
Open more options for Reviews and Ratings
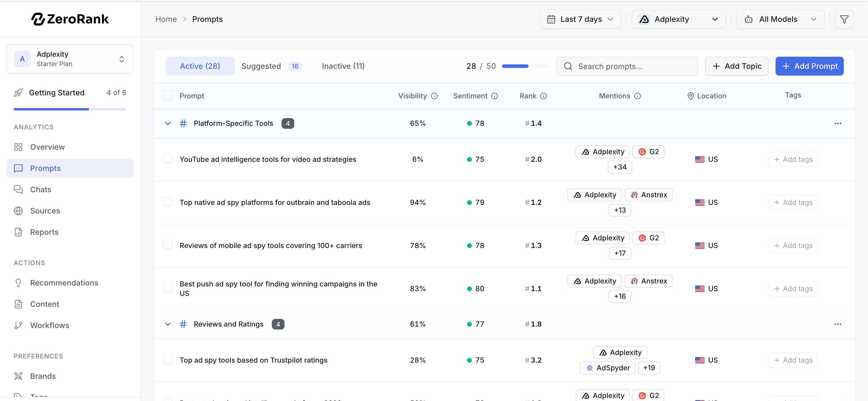[838, 324]
